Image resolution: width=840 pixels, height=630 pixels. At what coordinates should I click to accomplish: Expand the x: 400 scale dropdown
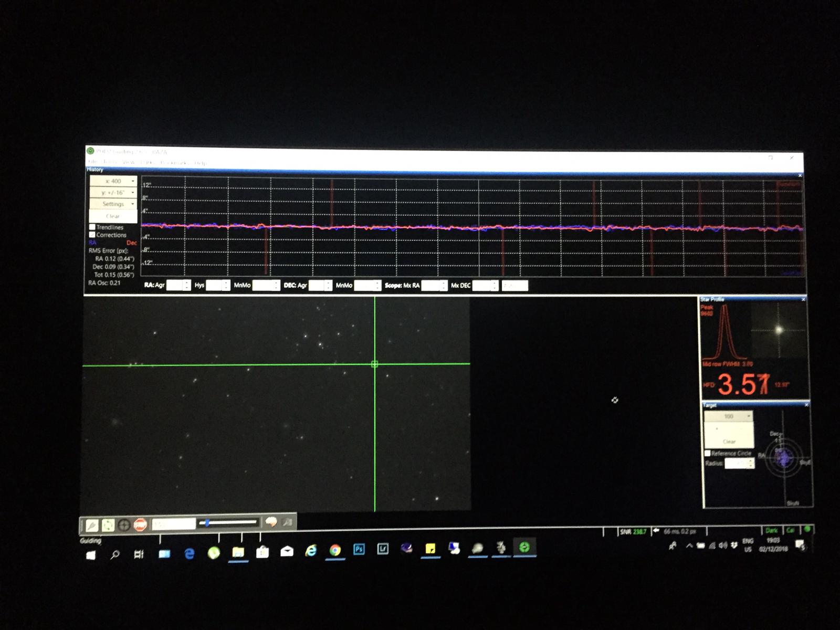point(113,181)
